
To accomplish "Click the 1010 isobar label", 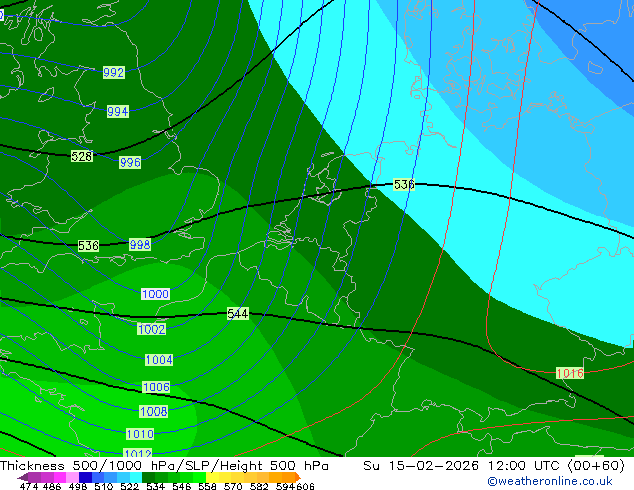I will 140,434.
